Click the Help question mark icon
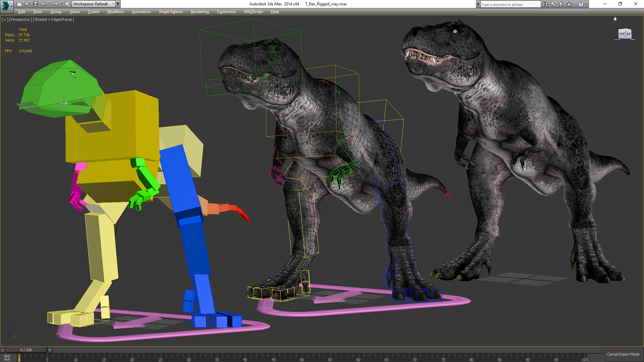The height and width of the screenshot is (362, 644). [x=581, y=4]
